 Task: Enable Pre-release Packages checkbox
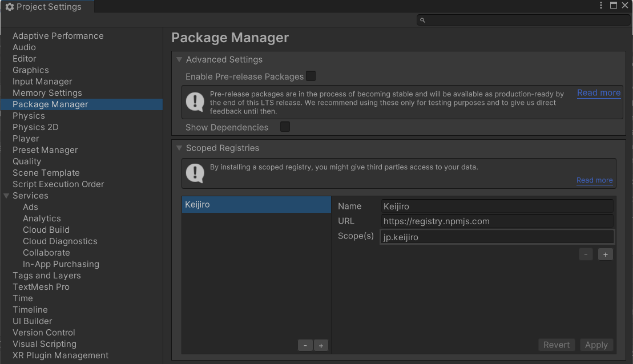[311, 76]
